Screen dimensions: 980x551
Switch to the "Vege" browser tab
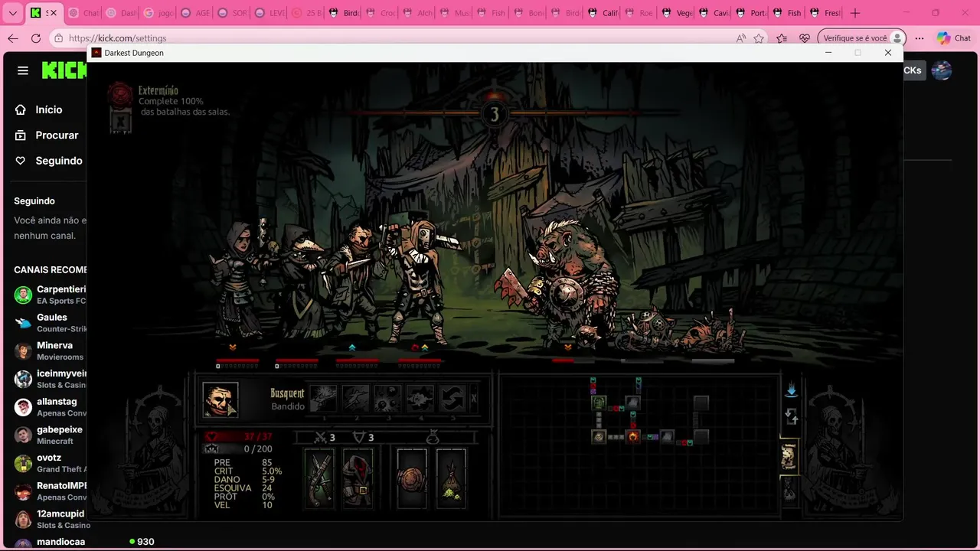click(676, 13)
